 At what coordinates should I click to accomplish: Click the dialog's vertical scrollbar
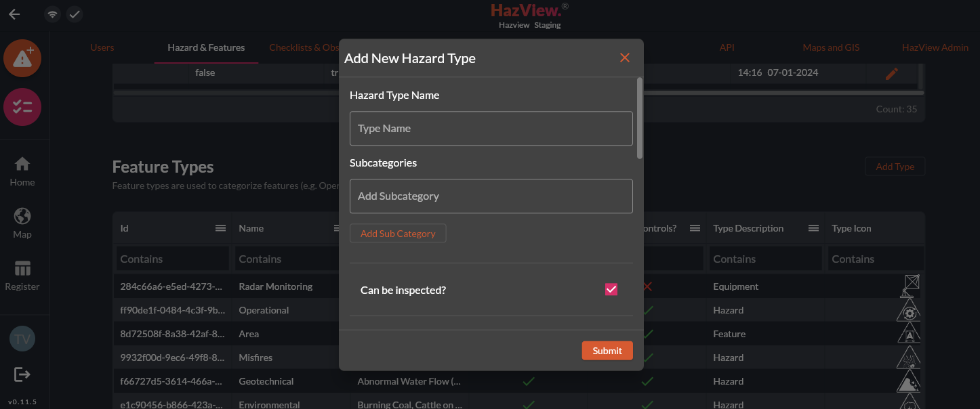640,119
